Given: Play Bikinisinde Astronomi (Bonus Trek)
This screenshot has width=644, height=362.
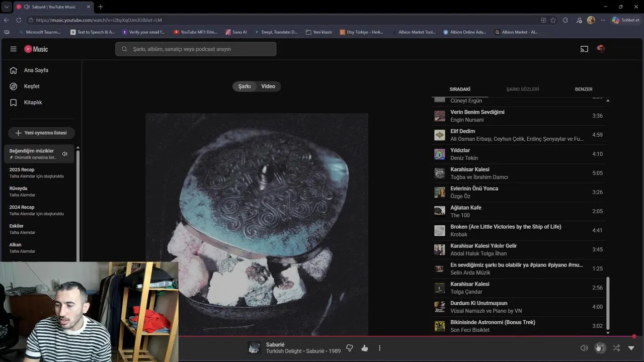Looking at the screenshot, I should click(x=518, y=326).
